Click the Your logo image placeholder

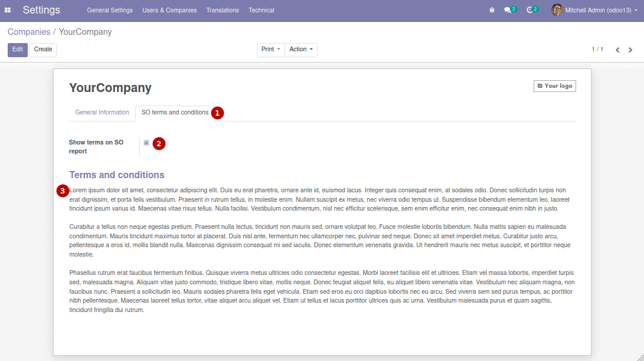pyautogui.click(x=554, y=86)
